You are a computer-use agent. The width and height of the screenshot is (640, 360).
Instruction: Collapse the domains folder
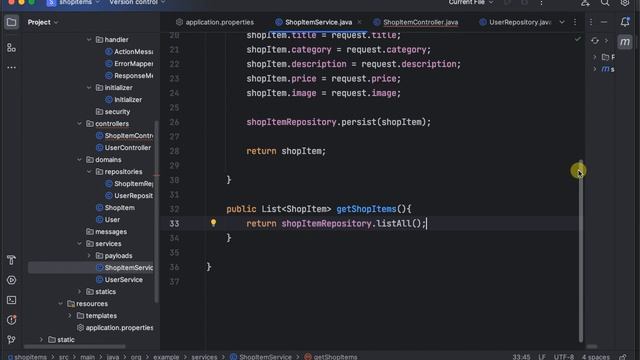80,160
